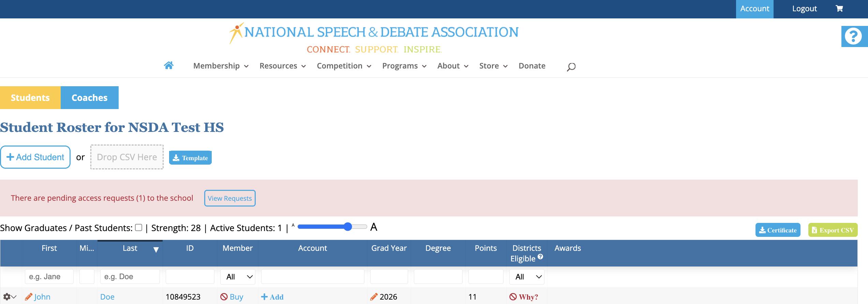The height and width of the screenshot is (304, 868).
Task: Click the shopping cart icon
Action: click(x=839, y=9)
